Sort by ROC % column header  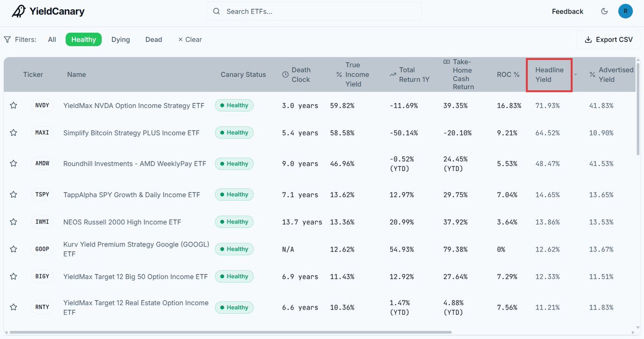pos(508,75)
